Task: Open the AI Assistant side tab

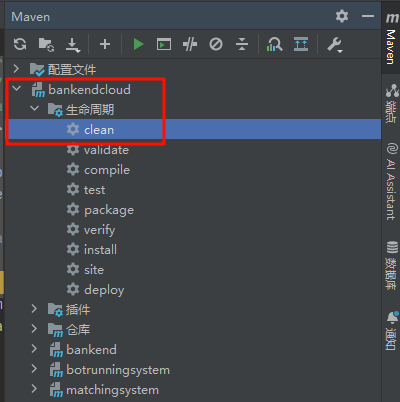Action: [x=392, y=181]
